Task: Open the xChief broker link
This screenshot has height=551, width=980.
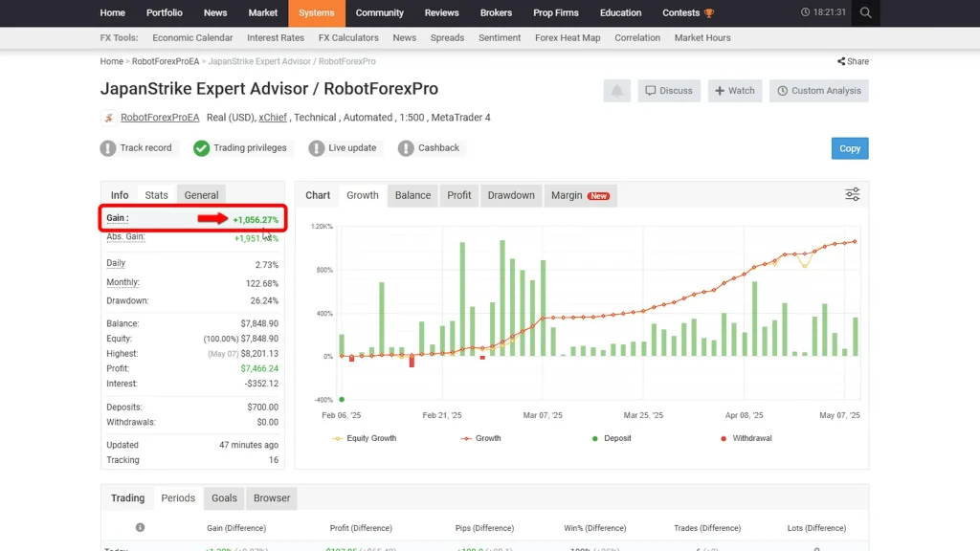Action: coord(273,118)
